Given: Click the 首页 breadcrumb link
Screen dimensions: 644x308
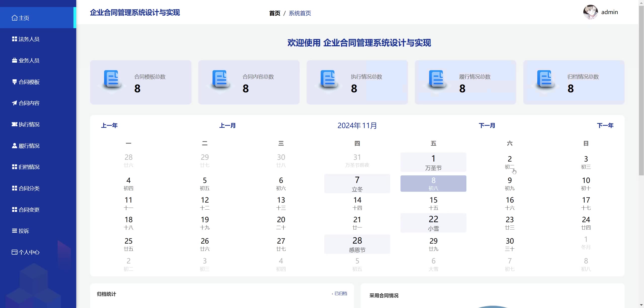Looking at the screenshot, I should 275,13.
